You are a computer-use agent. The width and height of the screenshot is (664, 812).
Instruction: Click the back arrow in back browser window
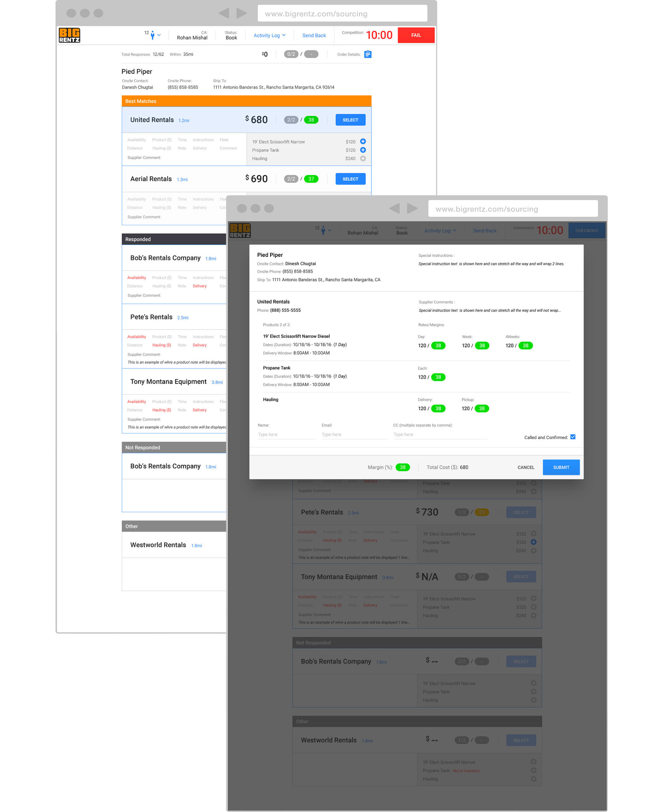(224, 13)
